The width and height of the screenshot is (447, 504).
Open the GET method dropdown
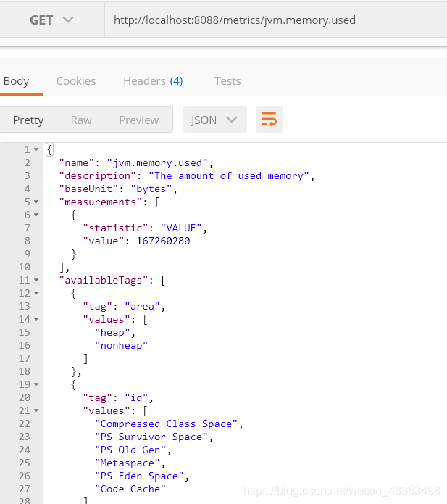pyautogui.click(x=51, y=20)
